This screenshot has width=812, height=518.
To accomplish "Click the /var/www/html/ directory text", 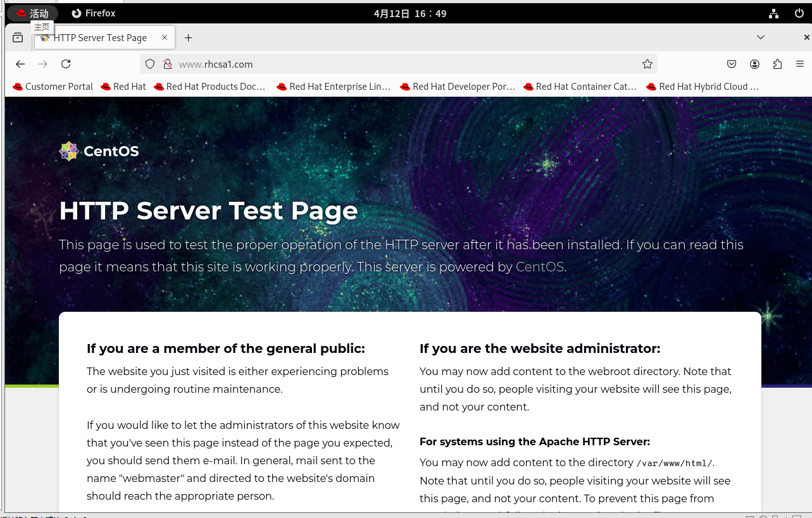I will pos(675,463).
